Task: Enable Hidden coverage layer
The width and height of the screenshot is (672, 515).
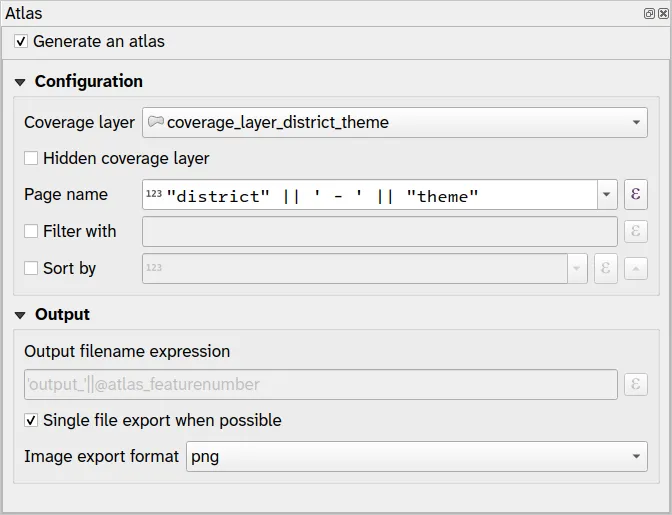Action: pos(32,158)
